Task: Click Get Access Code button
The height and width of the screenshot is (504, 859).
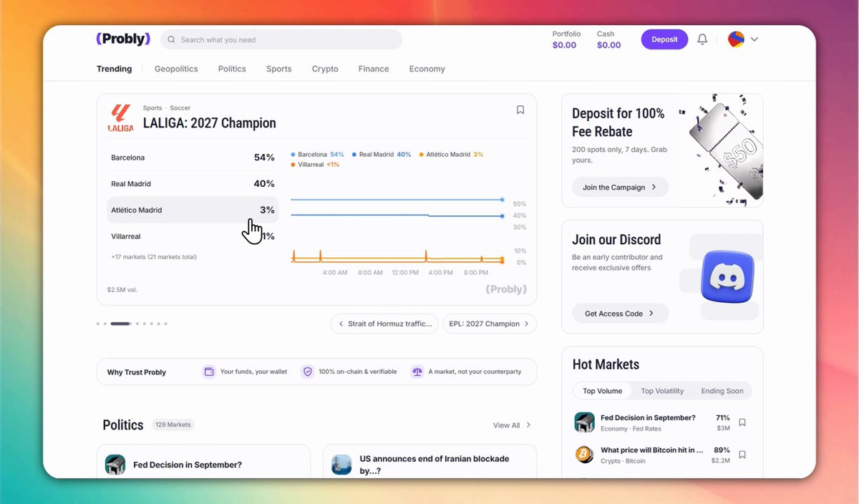Action: click(620, 314)
